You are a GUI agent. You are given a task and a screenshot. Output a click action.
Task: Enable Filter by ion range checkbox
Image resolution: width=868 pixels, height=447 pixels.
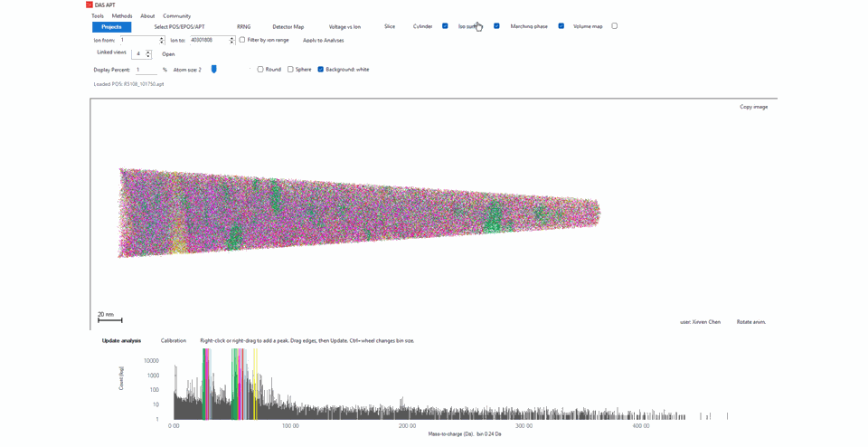point(242,40)
